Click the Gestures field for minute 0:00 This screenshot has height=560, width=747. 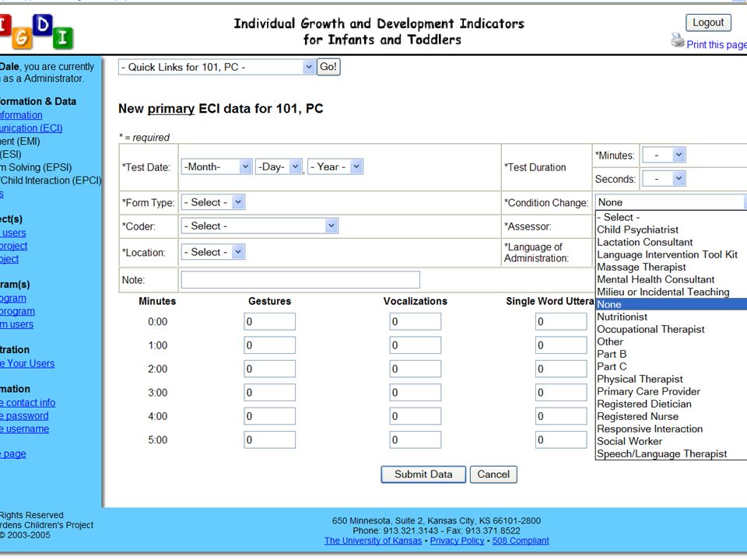pos(270,321)
